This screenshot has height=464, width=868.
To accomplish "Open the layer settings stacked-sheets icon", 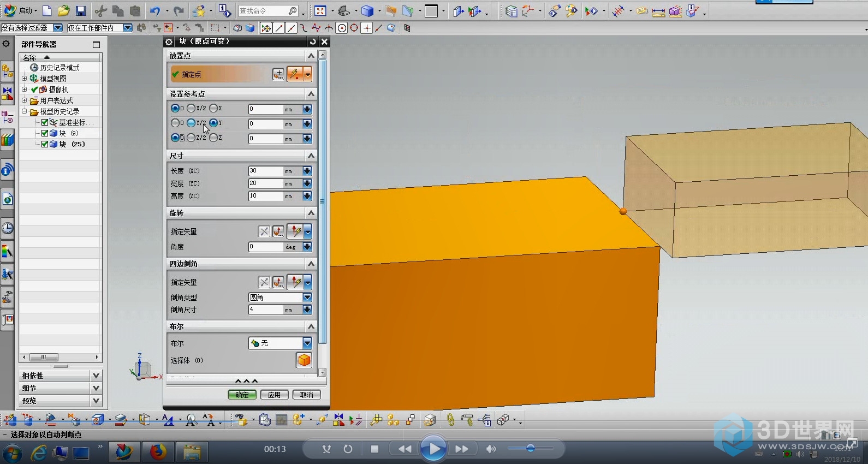I will point(511,11).
